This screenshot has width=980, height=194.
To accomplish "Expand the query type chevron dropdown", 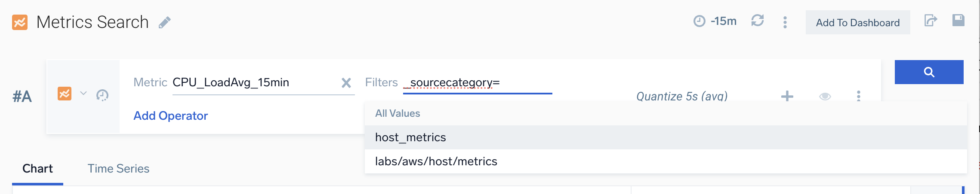I will pyautogui.click(x=83, y=94).
